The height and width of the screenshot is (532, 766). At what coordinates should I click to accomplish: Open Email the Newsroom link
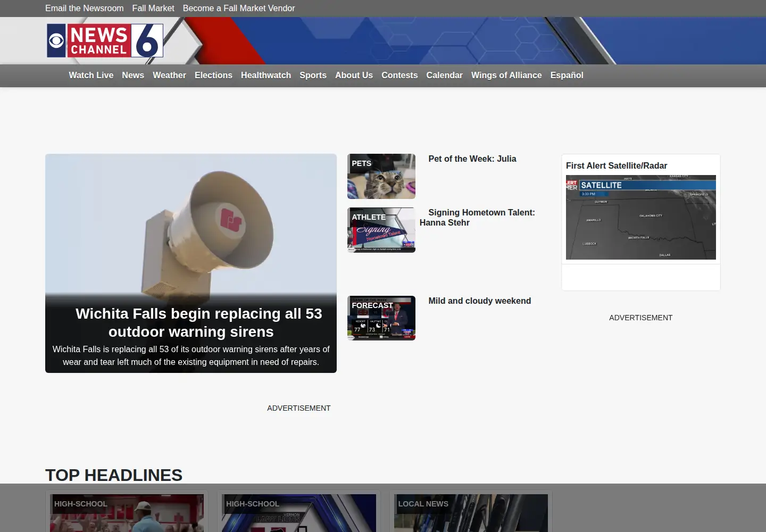click(85, 9)
